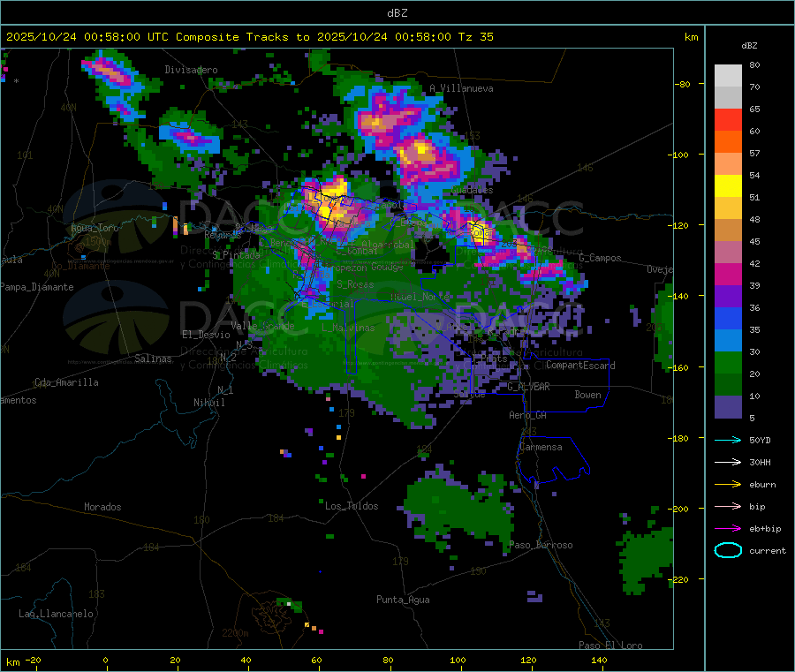This screenshot has height=672, width=795.
Task: Select the Morados place label
Action: pyautogui.click(x=102, y=507)
